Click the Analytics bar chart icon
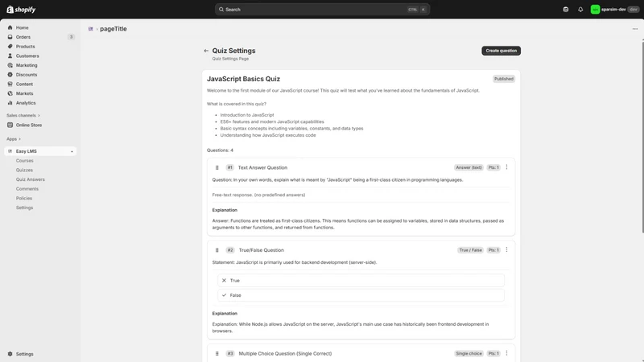644x362 pixels. [10, 103]
